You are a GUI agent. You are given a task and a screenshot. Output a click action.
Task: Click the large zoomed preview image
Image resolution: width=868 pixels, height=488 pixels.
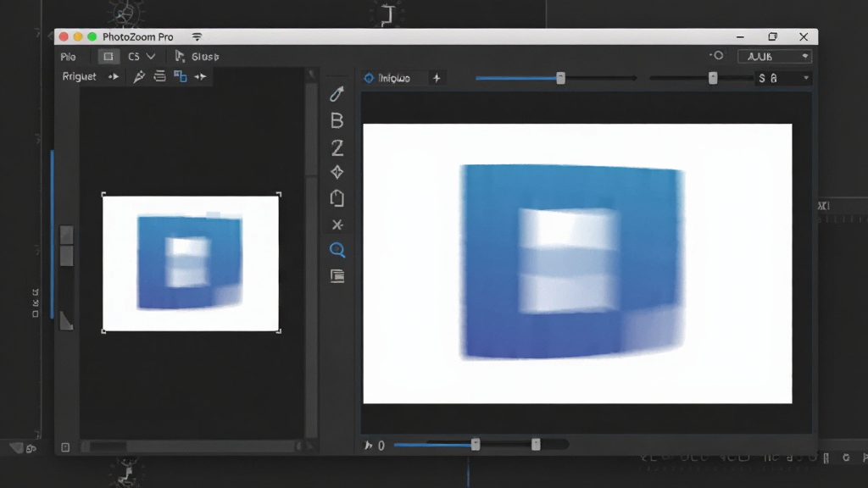click(x=577, y=263)
